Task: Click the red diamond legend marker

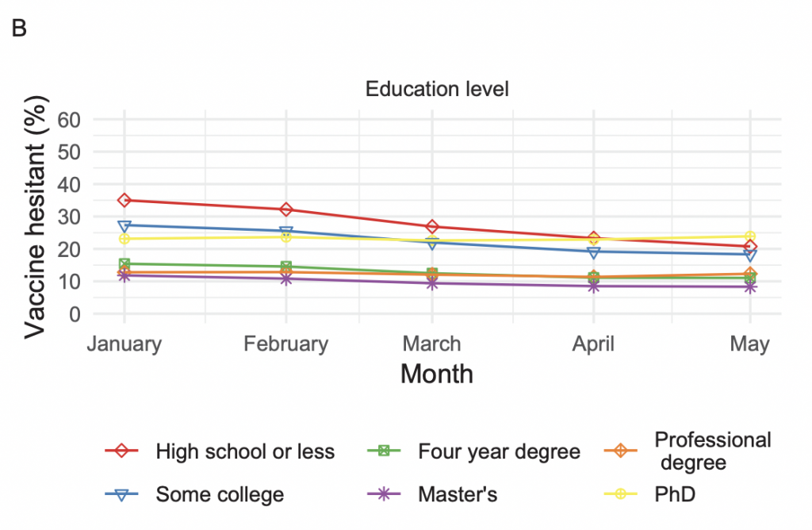Action: coord(121,451)
